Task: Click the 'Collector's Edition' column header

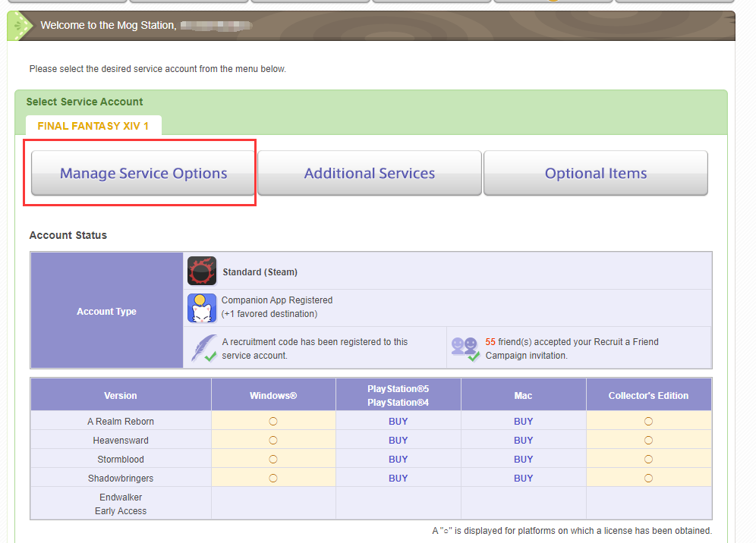Action: pos(648,395)
